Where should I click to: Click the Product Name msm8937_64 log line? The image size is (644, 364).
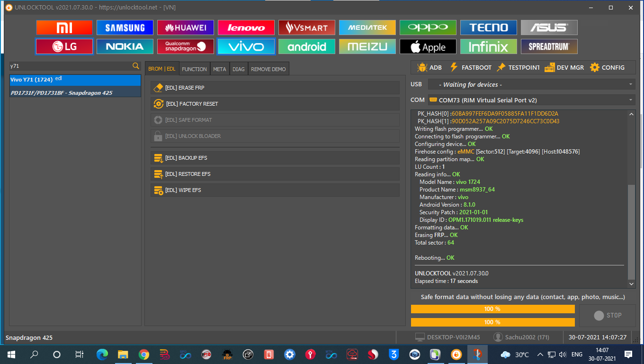point(457,190)
